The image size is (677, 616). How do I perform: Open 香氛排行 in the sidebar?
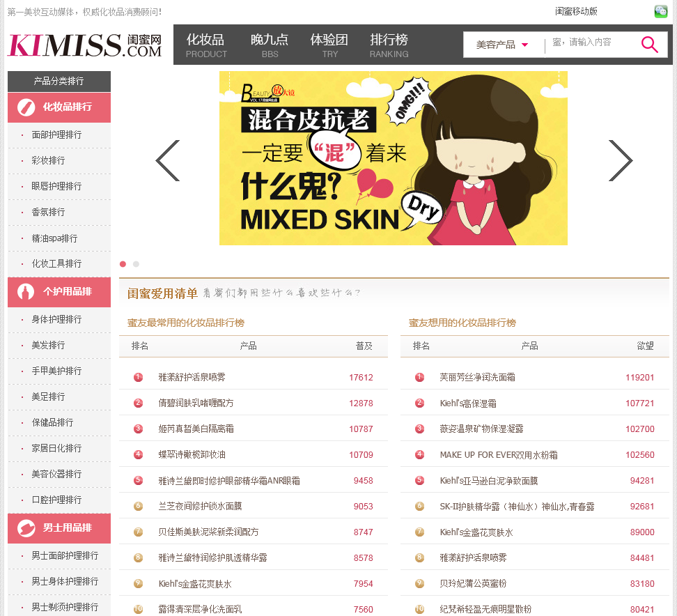48,212
